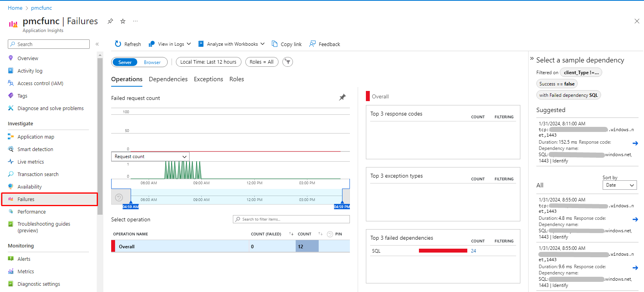This screenshot has height=292, width=644.
Task: Open the Analyze with Workbooks dropdown
Action: (x=231, y=44)
